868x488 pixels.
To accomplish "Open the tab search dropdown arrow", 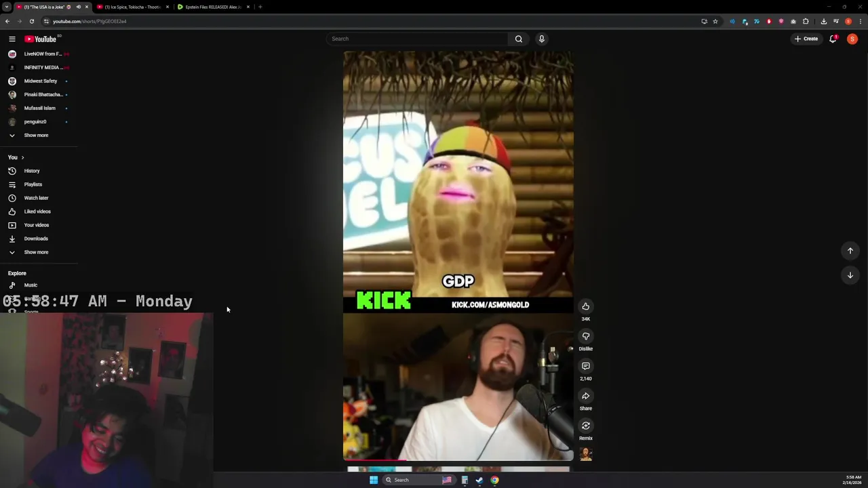I will coord(6,7).
